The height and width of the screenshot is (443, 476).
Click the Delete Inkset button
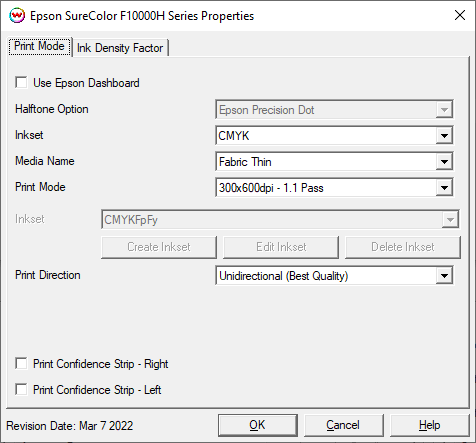(x=403, y=247)
